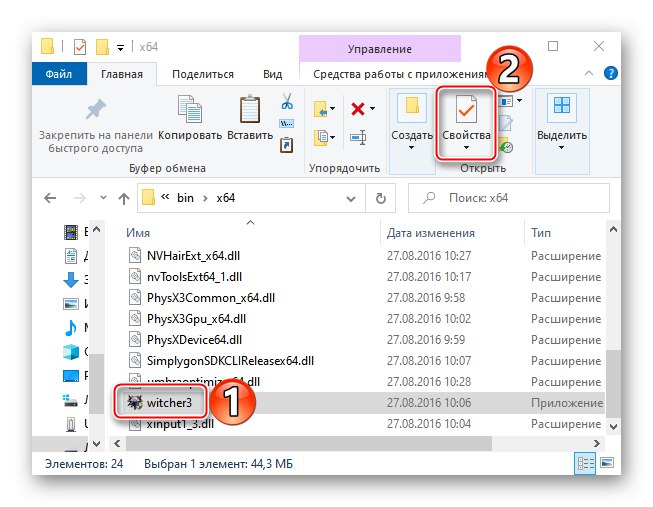
Task: Click the New folder icon in title bar
Action: (102, 47)
